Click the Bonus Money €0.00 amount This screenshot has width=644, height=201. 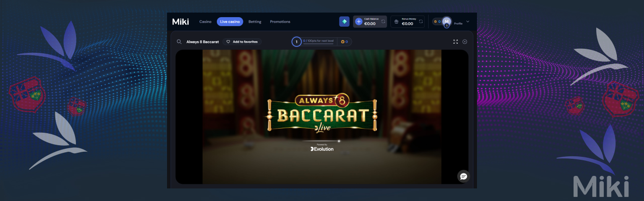pyautogui.click(x=408, y=24)
